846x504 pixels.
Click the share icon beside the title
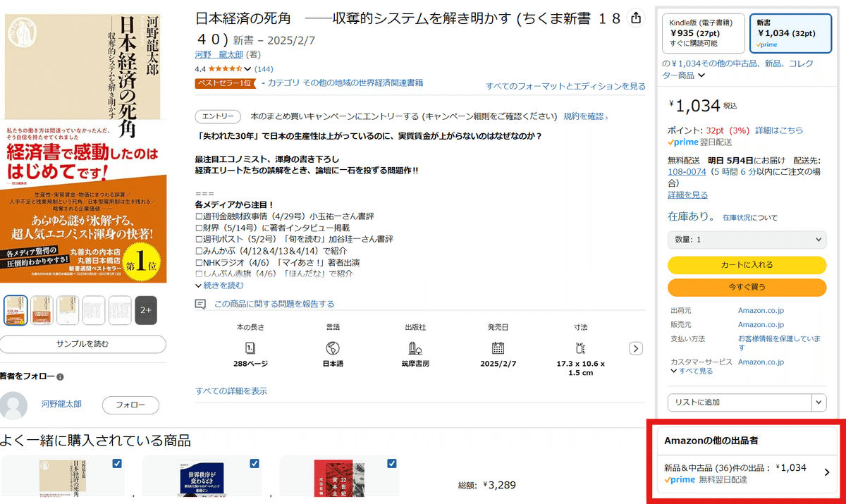(x=636, y=18)
